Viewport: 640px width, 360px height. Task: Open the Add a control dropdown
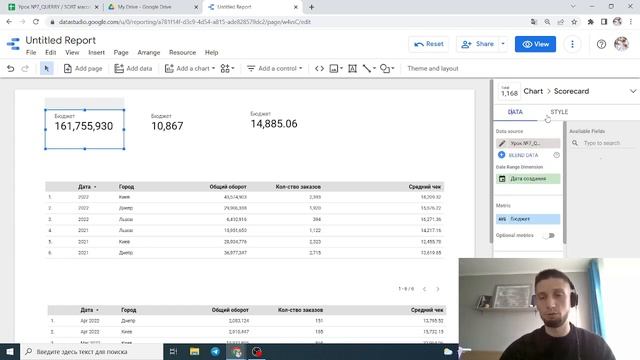tap(274, 69)
